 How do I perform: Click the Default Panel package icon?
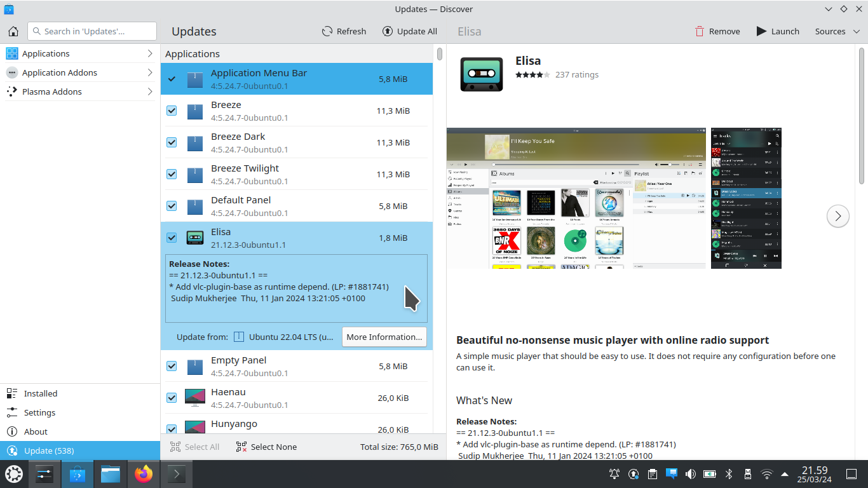pyautogui.click(x=195, y=207)
